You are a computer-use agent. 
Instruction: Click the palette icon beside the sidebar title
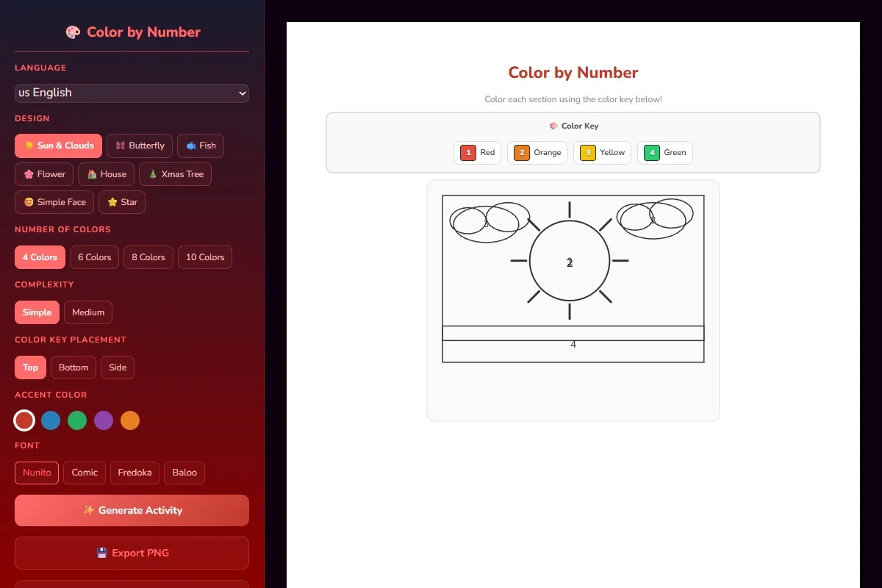(73, 32)
